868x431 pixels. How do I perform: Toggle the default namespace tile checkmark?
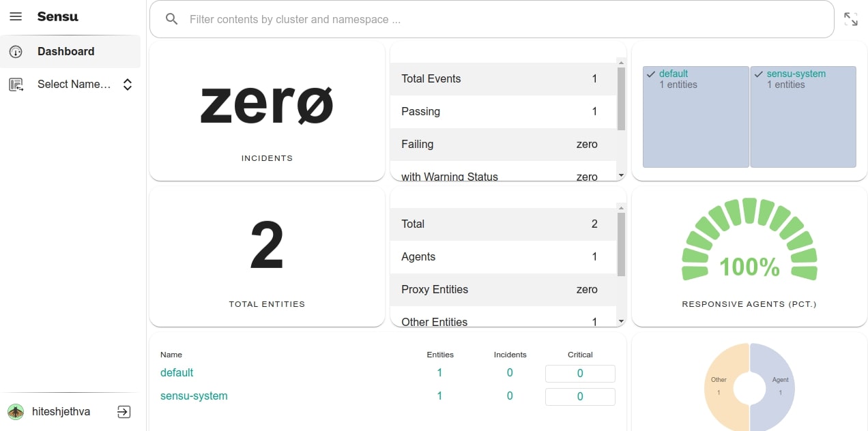click(x=651, y=74)
